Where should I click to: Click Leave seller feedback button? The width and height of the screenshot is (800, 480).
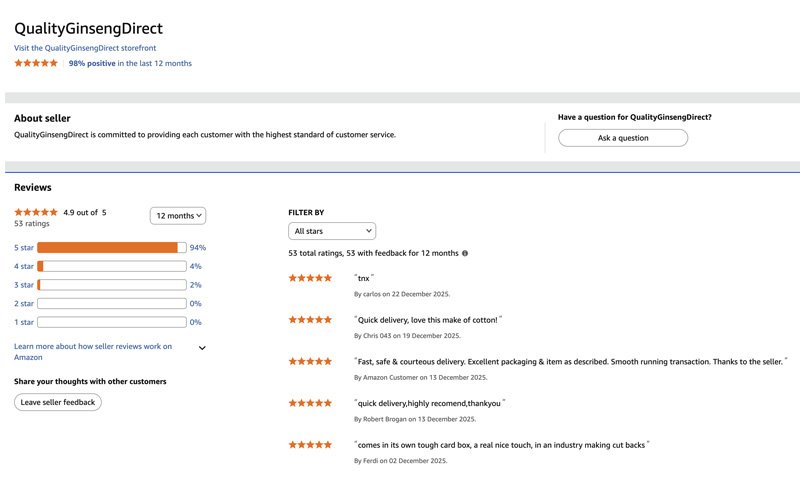[x=58, y=402]
